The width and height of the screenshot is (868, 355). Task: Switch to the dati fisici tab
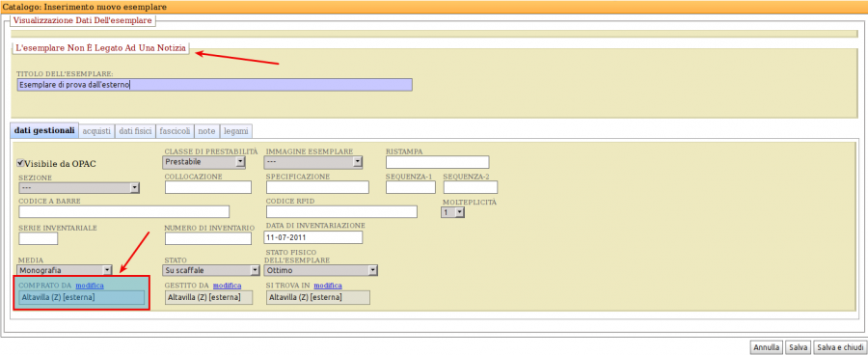pos(135,131)
